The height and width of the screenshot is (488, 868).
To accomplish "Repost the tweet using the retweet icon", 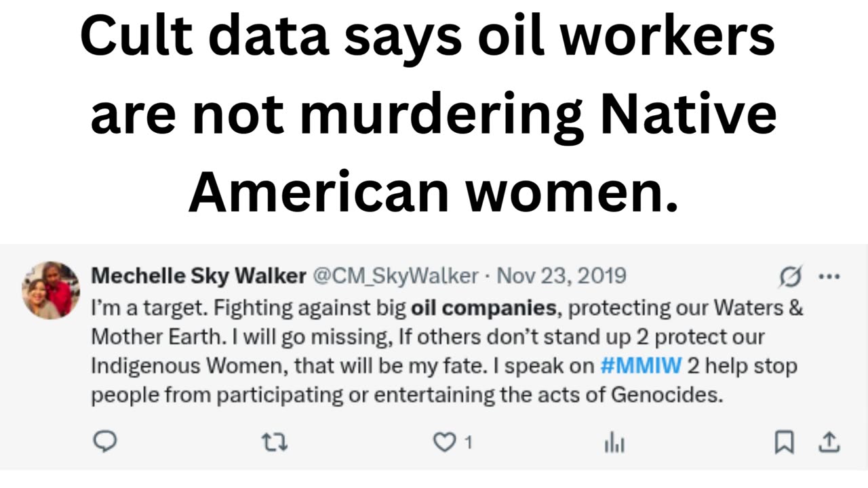I will [275, 443].
